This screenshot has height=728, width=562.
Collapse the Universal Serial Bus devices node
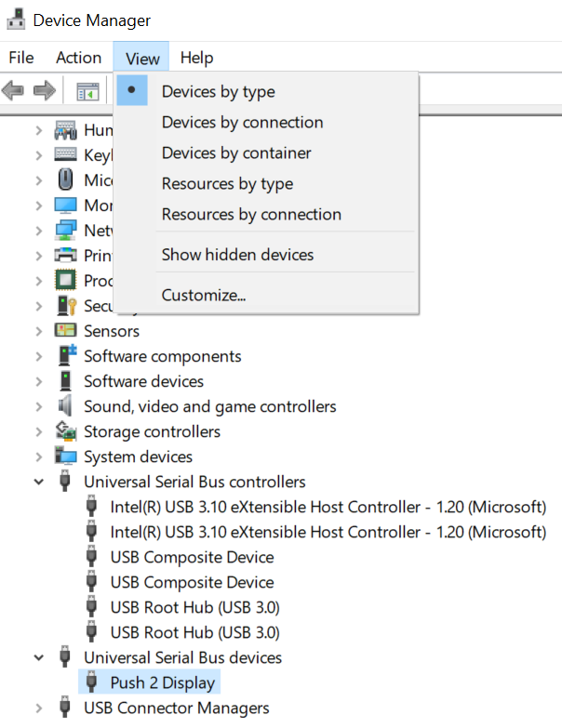38,657
